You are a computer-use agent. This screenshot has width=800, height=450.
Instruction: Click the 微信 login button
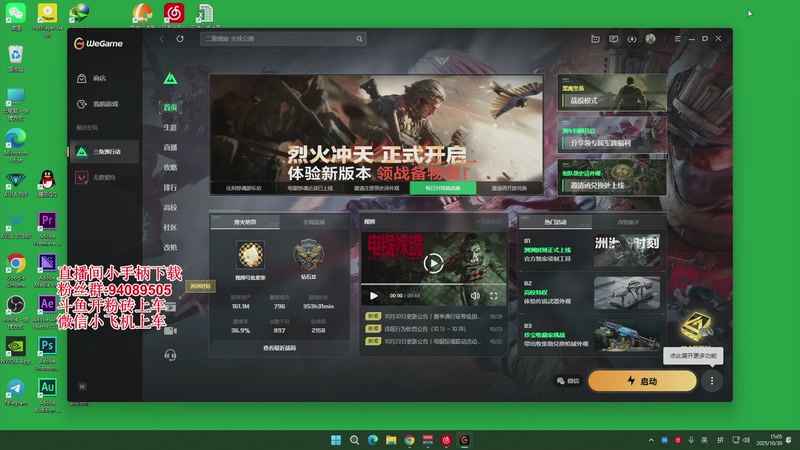[568, 381]
